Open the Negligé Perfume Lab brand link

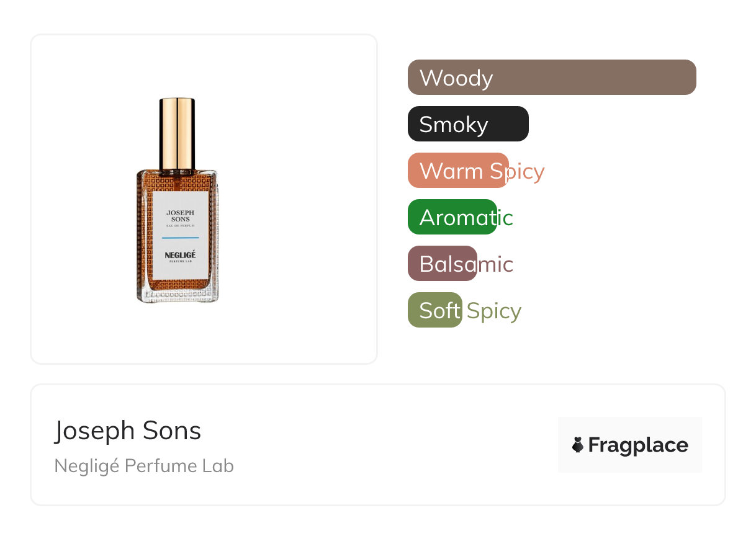click(x=144, y=466)
